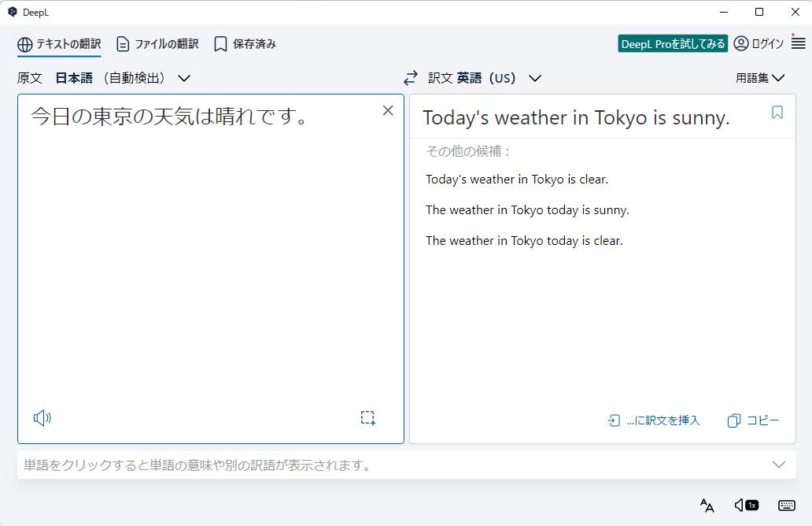Change the 1x speech speed speaker icon
Screen dimensions: 812x526
746,506
